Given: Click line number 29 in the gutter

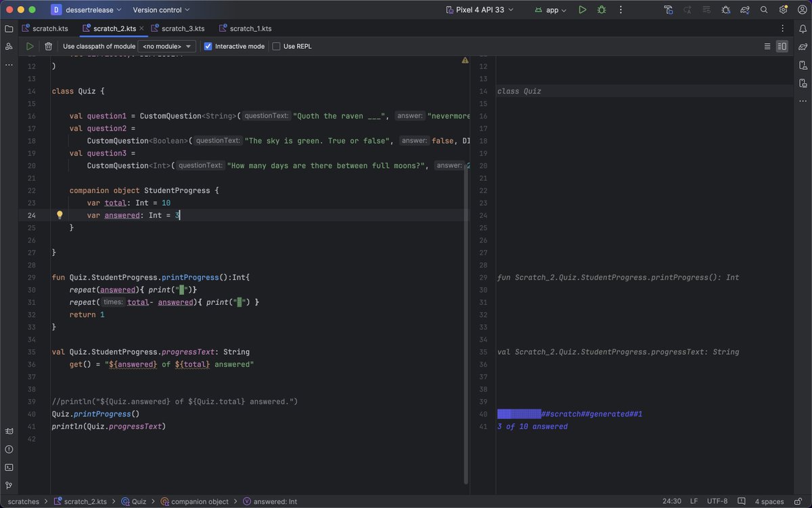Looking at the screenshot, I should pyautogui.click(x=30, y=278).
